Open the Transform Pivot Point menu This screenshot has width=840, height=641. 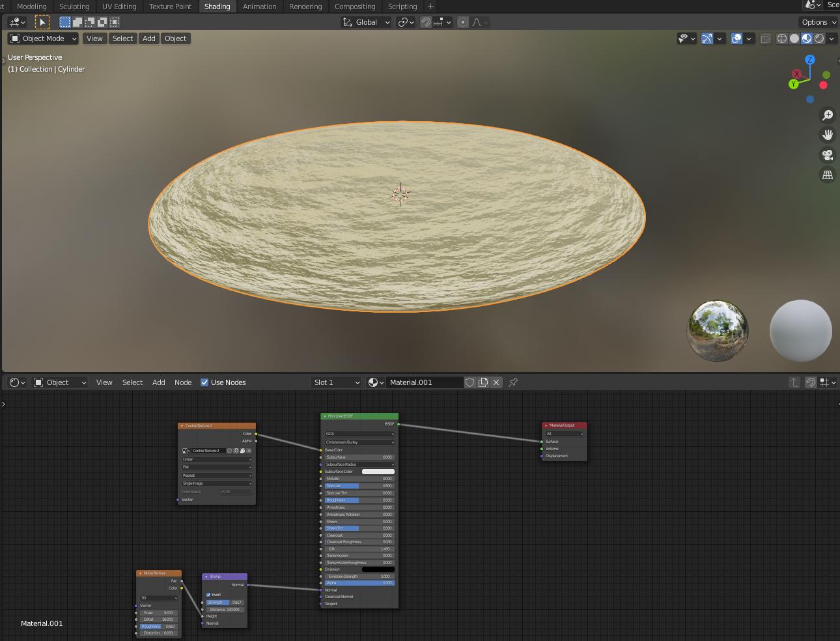pyautogui.click(x=406, y=22)
